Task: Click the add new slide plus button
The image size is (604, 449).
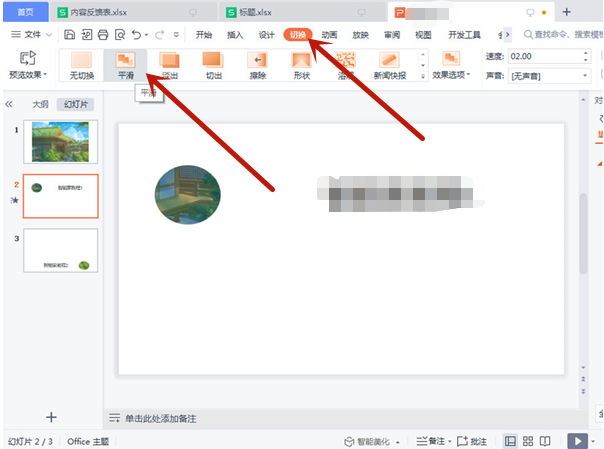Action: click(x=52, y=416)
